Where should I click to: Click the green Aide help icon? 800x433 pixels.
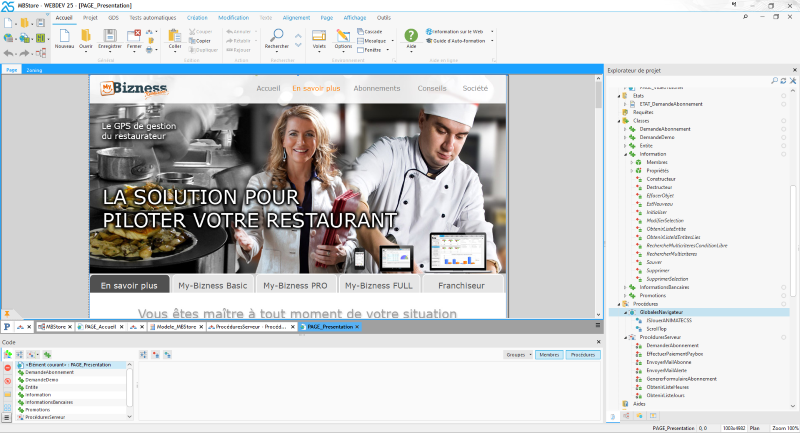tap(411, 35)
